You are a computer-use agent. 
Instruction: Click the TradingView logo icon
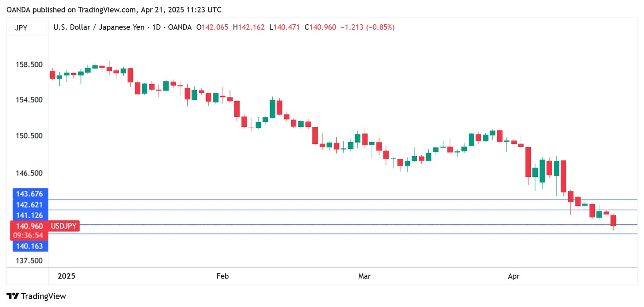pos(13,296)
